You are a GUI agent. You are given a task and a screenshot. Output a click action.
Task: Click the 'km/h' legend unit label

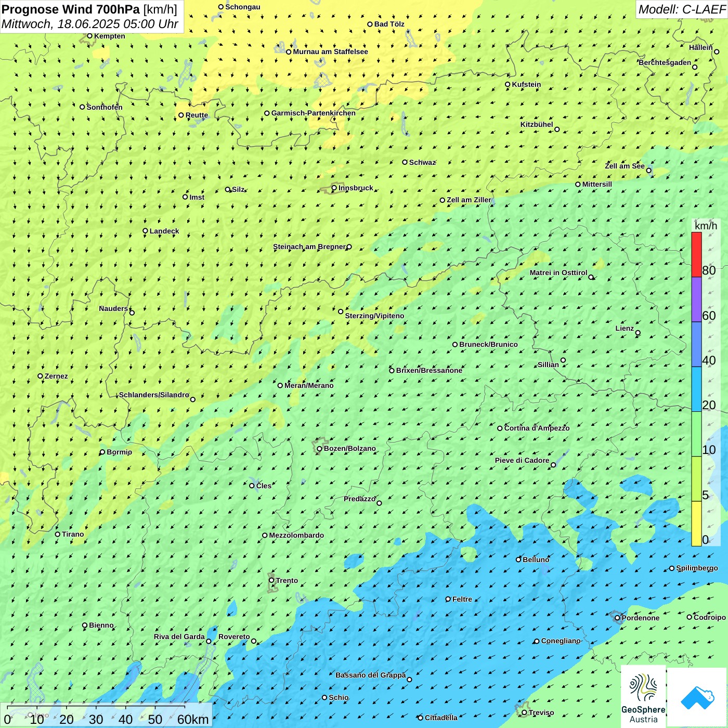click(x=706, y=226)
